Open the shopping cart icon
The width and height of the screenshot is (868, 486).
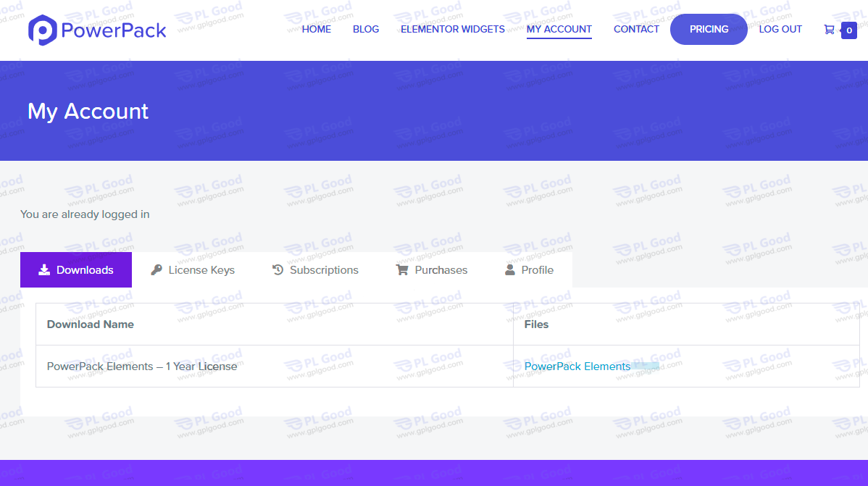(829, 30)
